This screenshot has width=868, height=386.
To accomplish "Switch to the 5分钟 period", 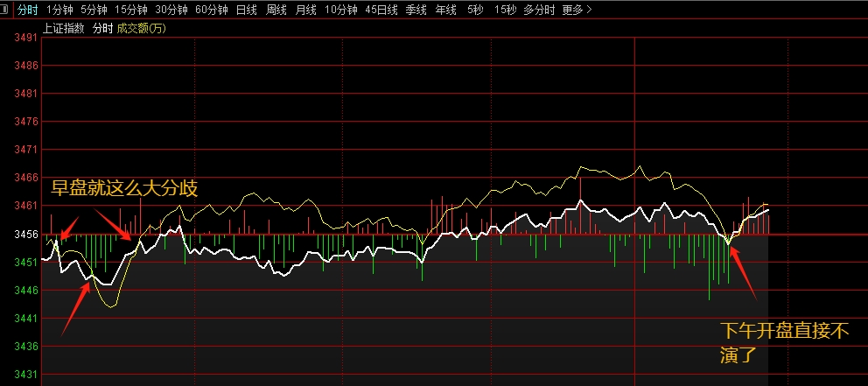I will pyautogui.click(x=94, y=10).
